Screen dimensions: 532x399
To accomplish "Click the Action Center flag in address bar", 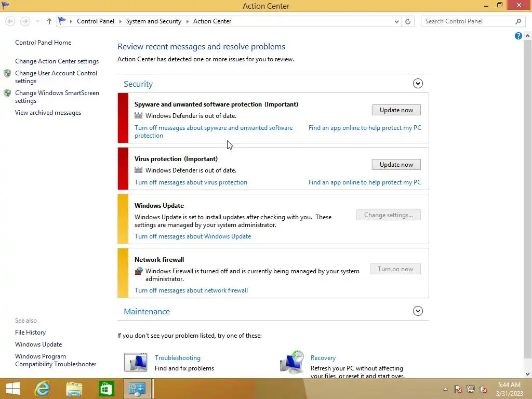I will pos(62,21).
